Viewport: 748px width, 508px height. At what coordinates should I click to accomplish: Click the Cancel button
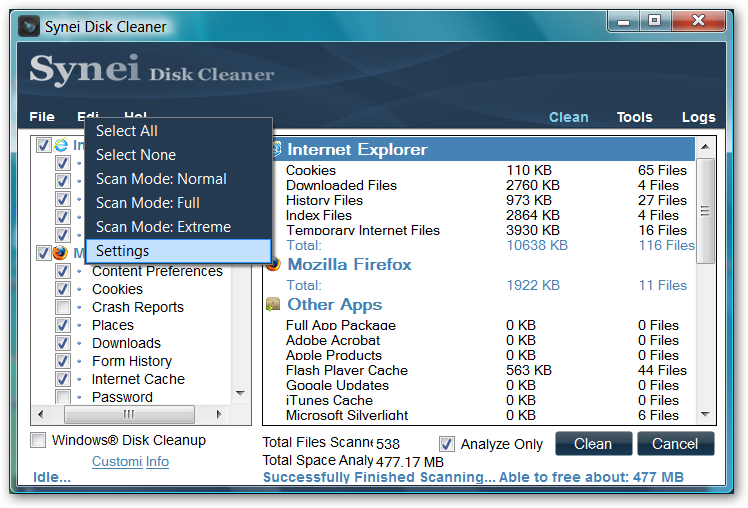675,444
